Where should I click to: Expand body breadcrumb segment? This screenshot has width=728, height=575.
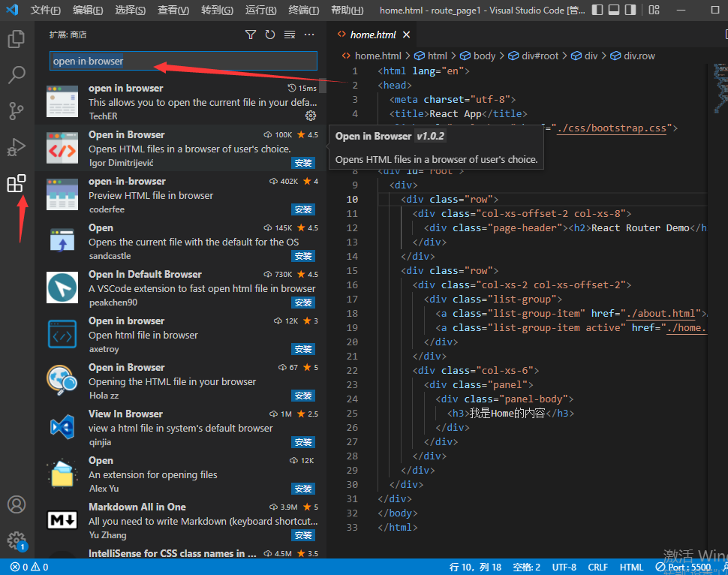click(484, 56)
